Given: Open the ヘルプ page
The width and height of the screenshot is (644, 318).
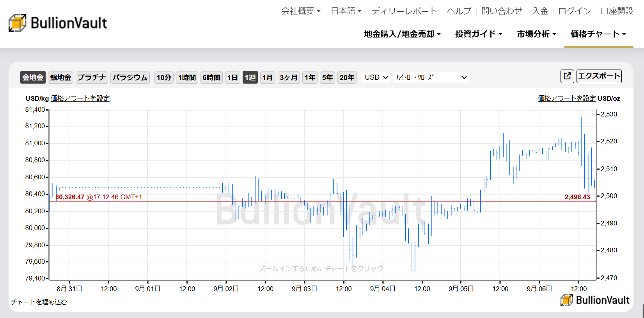Looking at the screenshot, I should point(459,11).
